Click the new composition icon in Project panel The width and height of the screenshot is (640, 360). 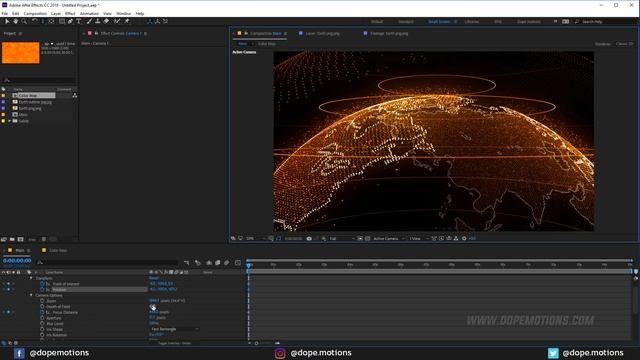20,240
